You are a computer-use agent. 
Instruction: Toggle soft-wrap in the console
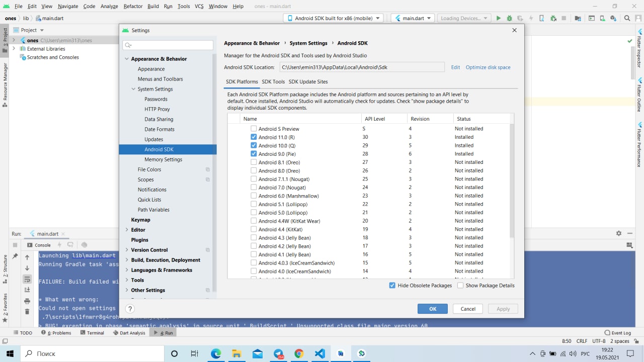point(27,279)
